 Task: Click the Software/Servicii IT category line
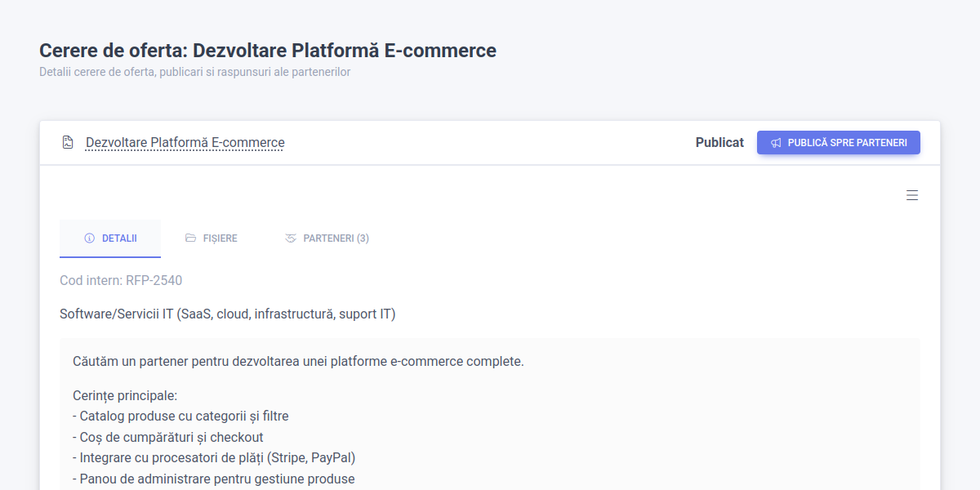(x=227, y=314)
